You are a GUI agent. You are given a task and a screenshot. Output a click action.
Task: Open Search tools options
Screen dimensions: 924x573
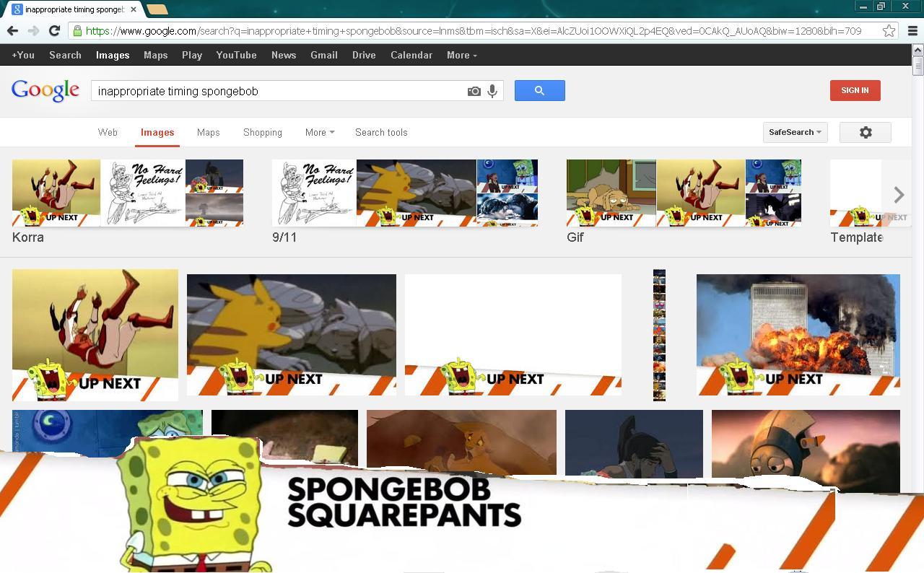tap(381, 132)
